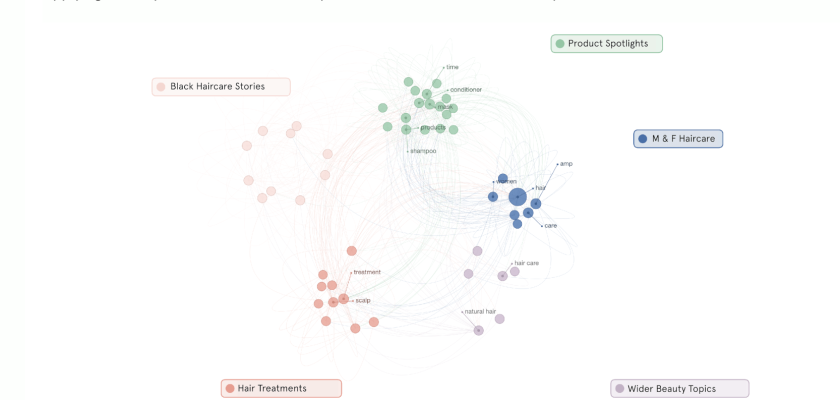This screenshot has width=840, height=400.
Task: Toggle the Wider Beauty Topics legend label
Action: pos(671,389)
